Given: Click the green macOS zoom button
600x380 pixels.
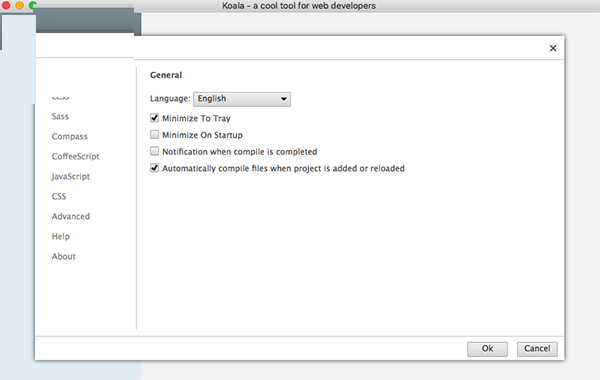Looking at the screenshot, I should (33, 5).
